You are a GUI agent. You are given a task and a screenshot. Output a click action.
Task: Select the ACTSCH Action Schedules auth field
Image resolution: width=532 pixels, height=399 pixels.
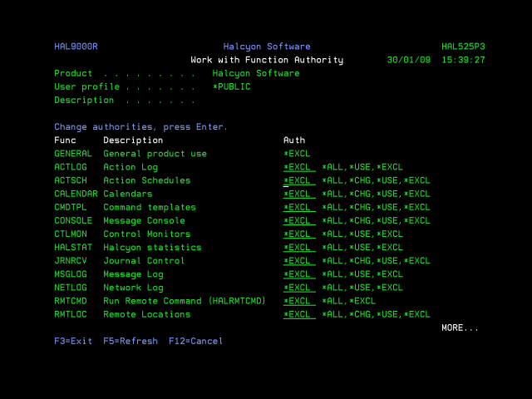(x=299, y=180)
